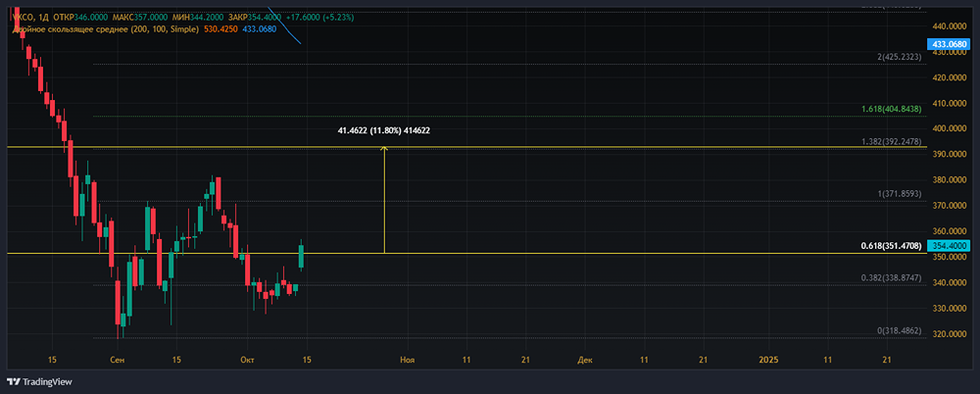
Task: Click the 400.0000 price axis label
Action: tap(950, 128)
